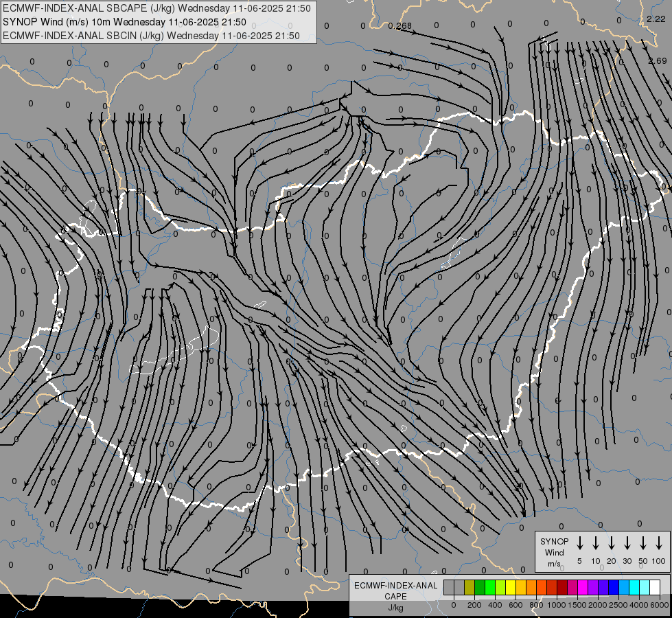Click the 1500 tick label on CAPE scale

click(577, 605)
